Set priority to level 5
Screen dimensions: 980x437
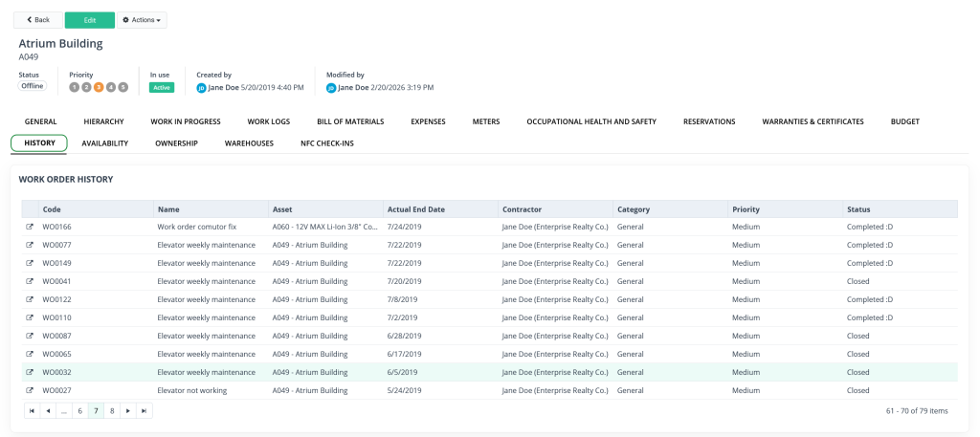[x=123, y=87]
